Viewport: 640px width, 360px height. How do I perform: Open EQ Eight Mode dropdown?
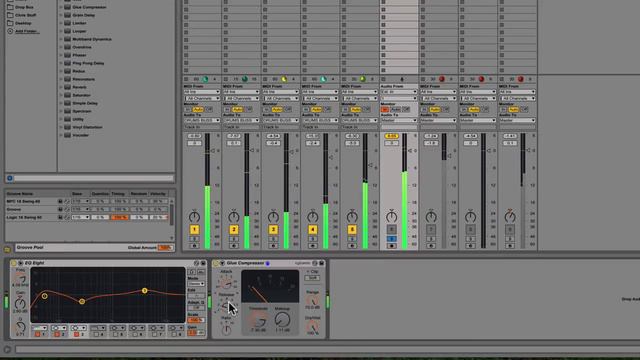[196, 284]
